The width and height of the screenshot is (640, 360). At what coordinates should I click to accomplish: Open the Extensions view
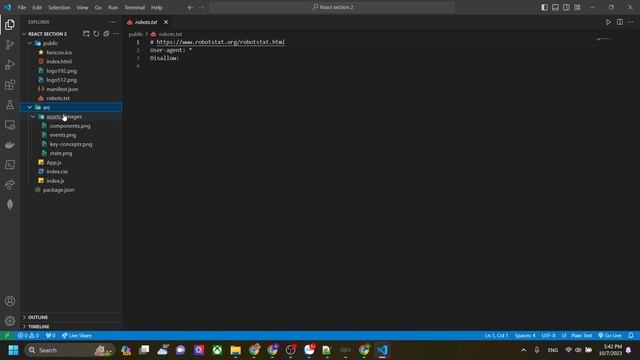pyautogui.click(x=10, y=85)
